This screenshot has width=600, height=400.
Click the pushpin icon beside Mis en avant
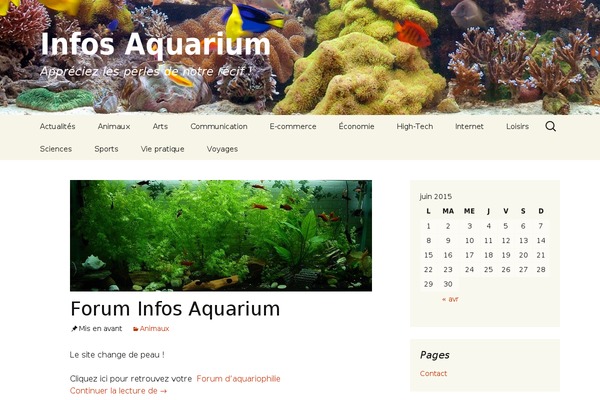(74, 329)
